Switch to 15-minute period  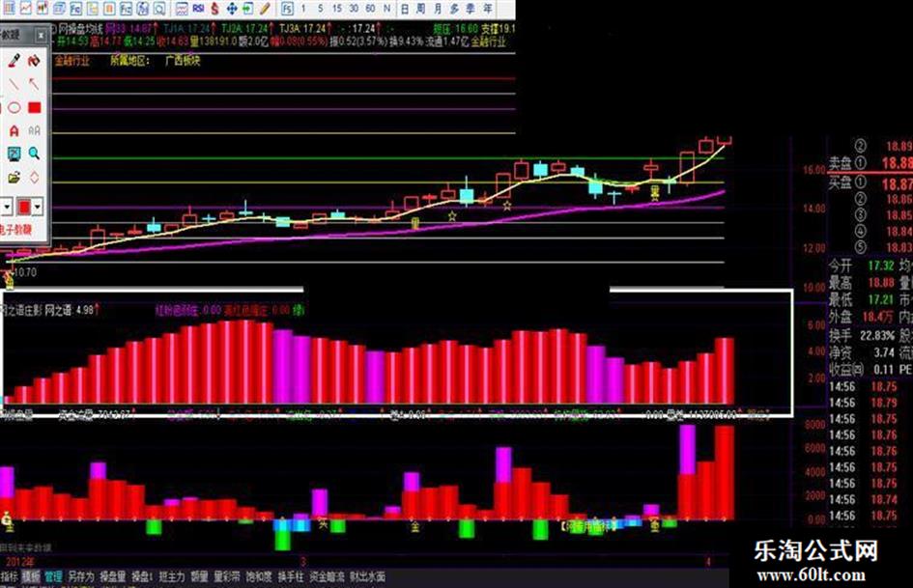pyautogui.click(x=337, y=8)
